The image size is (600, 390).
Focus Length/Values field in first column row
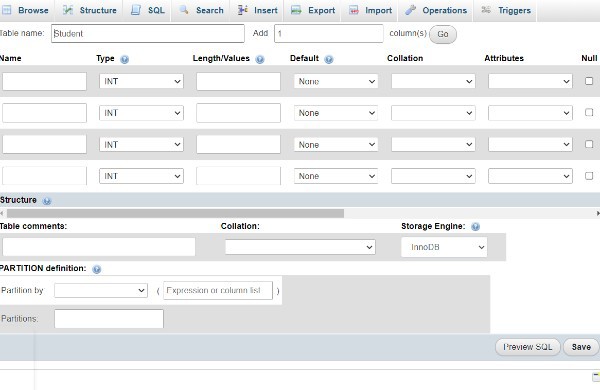(238, 82)
